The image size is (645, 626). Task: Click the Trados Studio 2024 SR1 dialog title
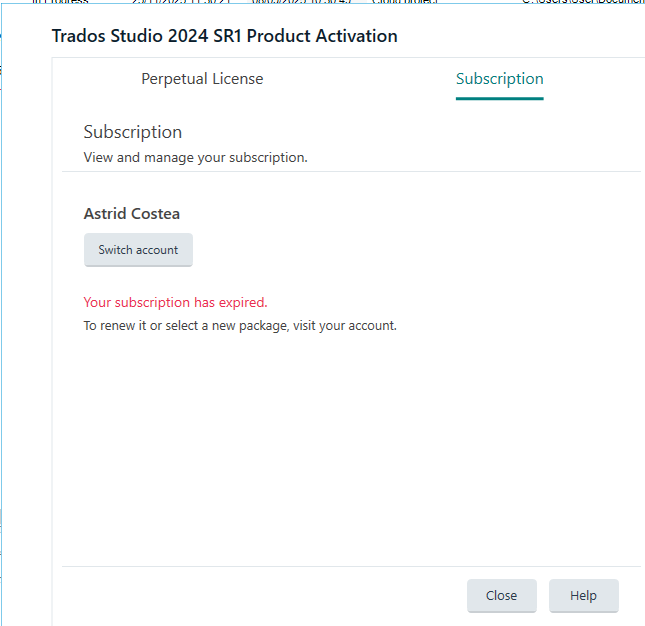[224, 36]
